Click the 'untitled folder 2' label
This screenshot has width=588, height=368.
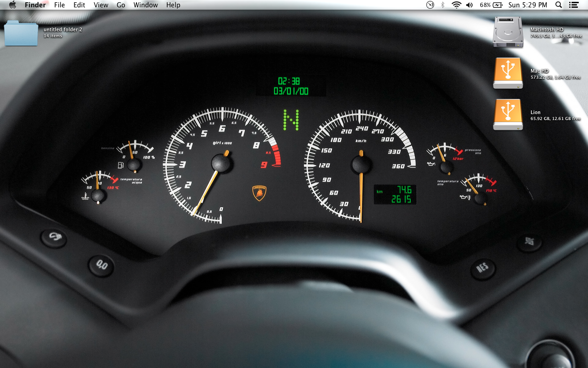click(63, 29)
